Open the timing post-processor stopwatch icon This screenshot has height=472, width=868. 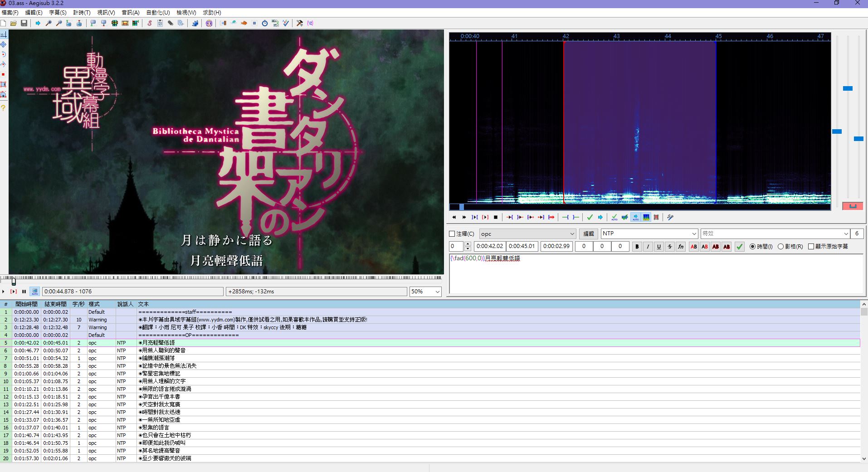point(265,23)
